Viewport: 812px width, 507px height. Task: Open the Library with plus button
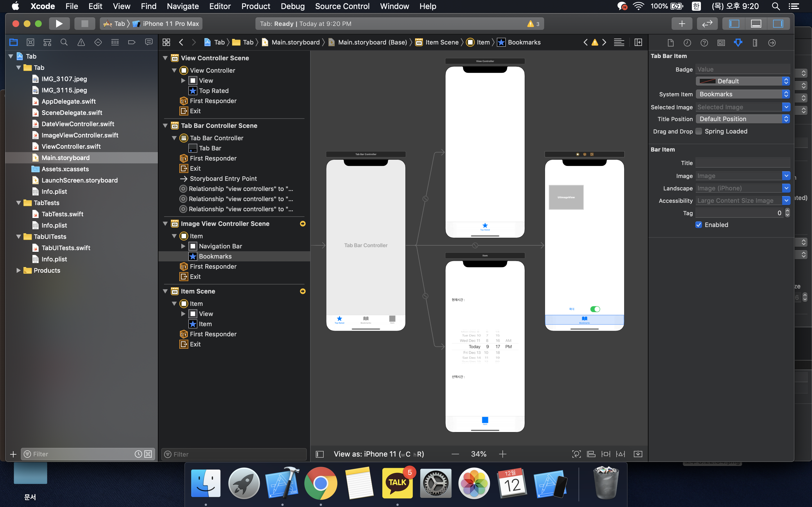(x=681, y=24)
